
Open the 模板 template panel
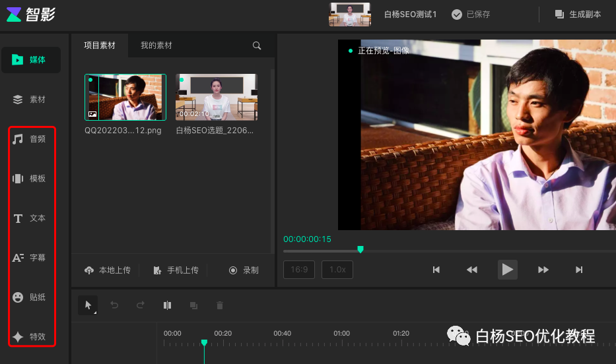tap(30, 179)
